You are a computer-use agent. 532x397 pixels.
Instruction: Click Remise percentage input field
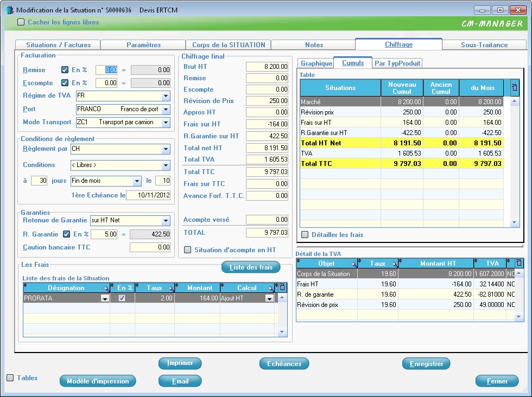tap(106, 70)
